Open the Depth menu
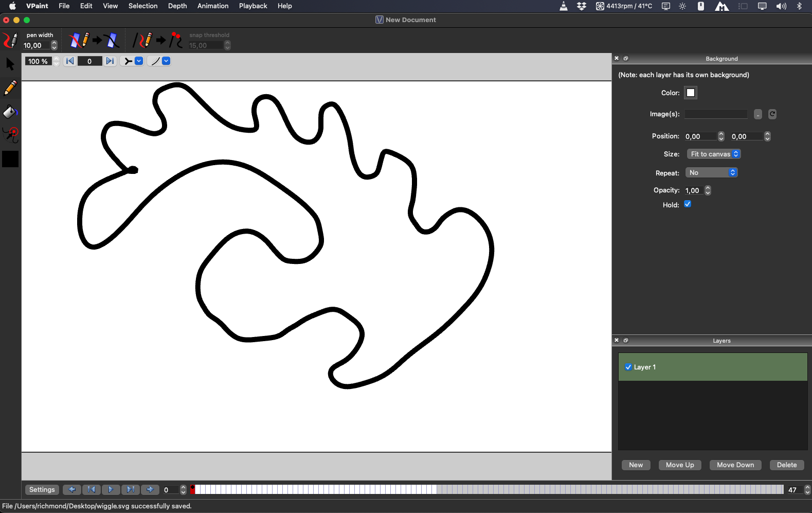The height and width of the screenshot is (513, 812). (177, 6)
